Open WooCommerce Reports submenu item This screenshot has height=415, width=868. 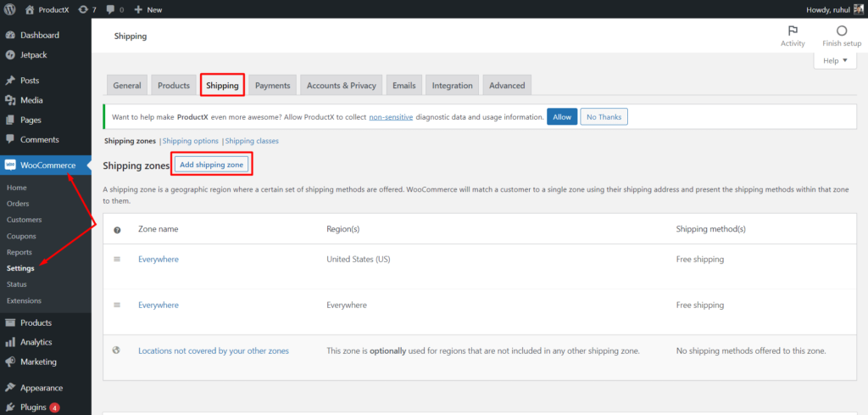point(19,252)
